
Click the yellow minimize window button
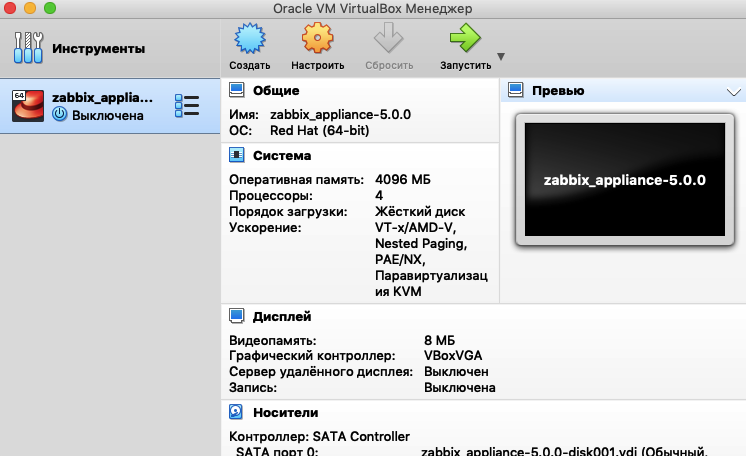[30, 8]
